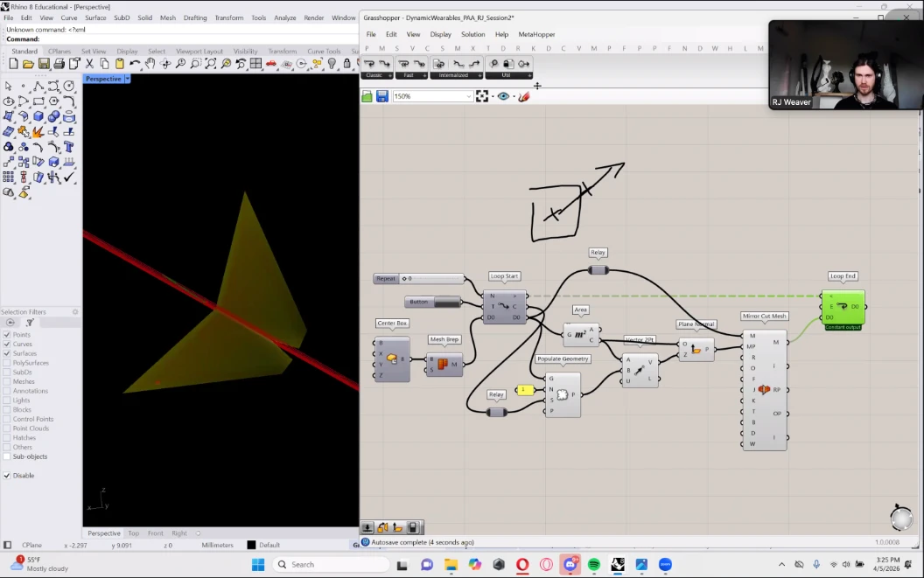Click the Save icon in Rhino toolbar

coord(44,64)
